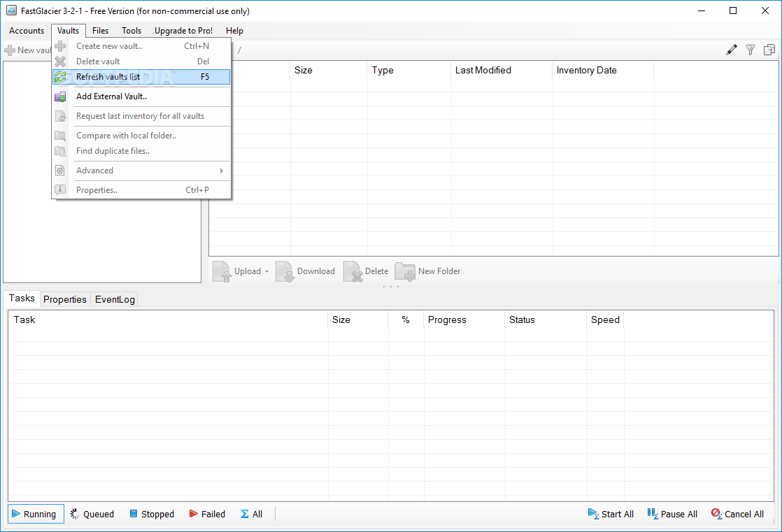Switch to the Properties tab
Screen dimensions: 782x532
tap(65, 299)
